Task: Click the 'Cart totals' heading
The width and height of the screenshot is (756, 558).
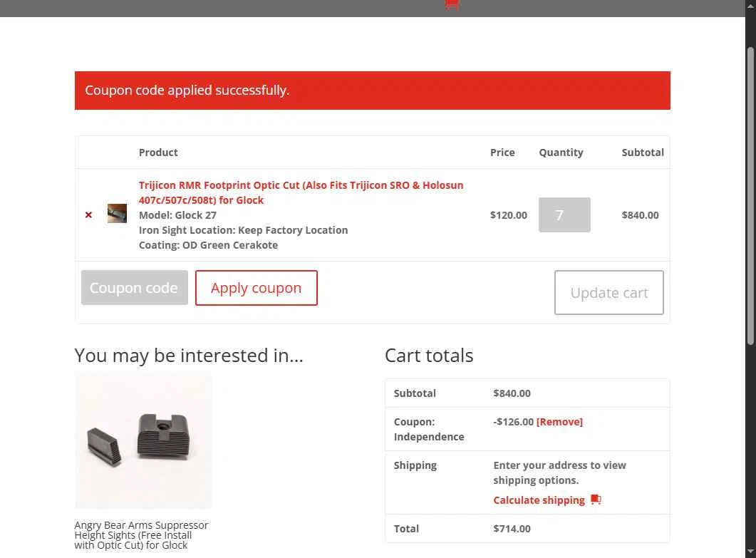Action: pyautogui.click(x=429, y=356)
